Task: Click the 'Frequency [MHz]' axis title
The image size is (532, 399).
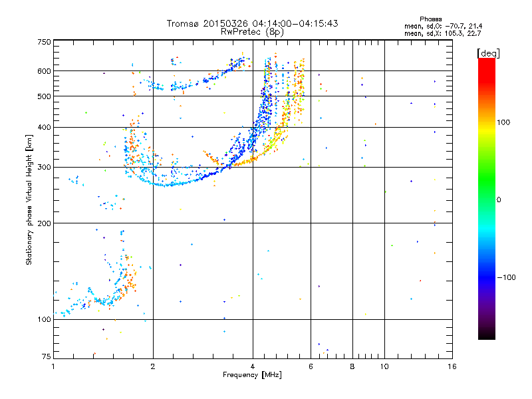Action: coord(252,375)
